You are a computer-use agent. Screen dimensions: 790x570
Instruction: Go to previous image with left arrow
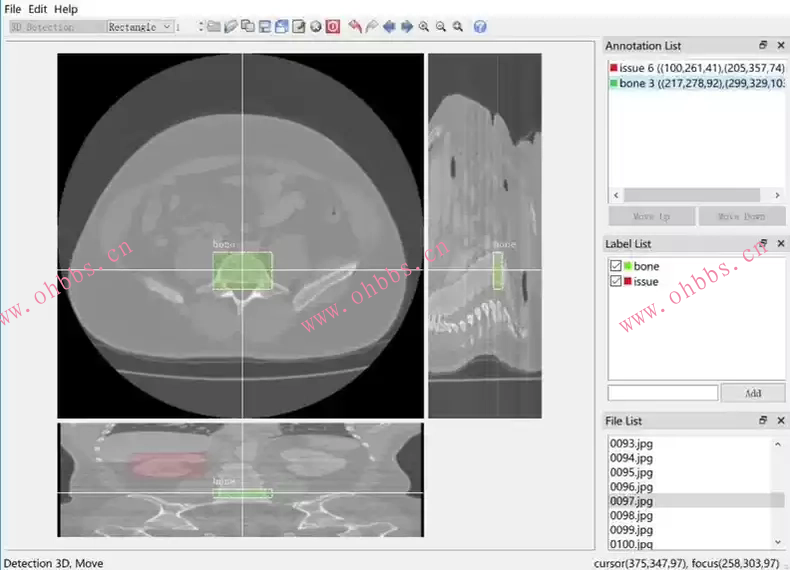(x=389, y=27)
